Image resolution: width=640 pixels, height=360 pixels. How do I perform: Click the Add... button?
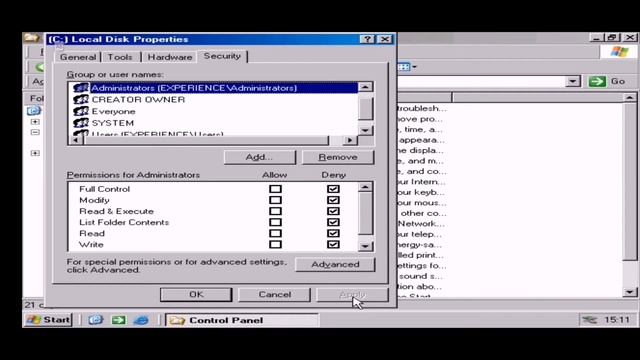[260, 157]
